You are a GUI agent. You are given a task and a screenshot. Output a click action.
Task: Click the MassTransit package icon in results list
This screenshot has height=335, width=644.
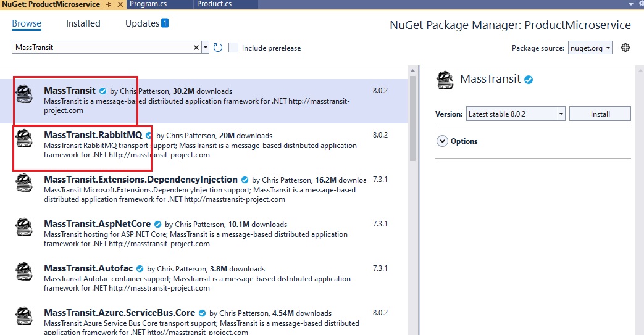24,94
